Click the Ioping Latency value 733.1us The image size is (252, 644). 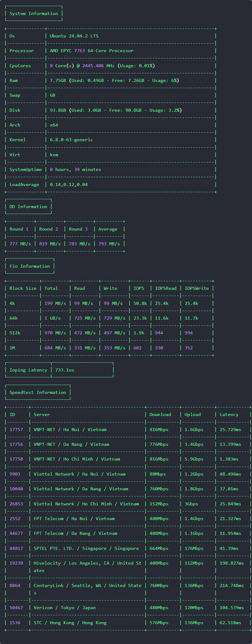[x=65, y=370]
